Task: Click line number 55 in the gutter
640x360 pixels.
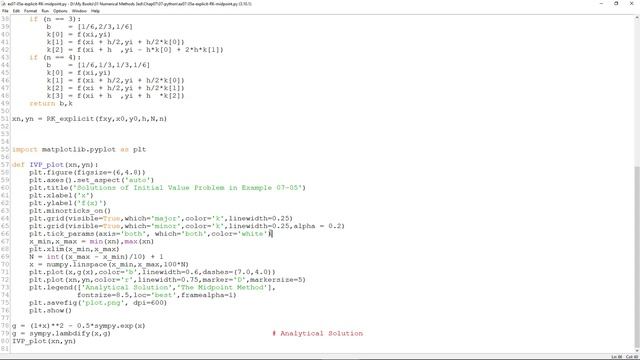Action: pos(5,149)
